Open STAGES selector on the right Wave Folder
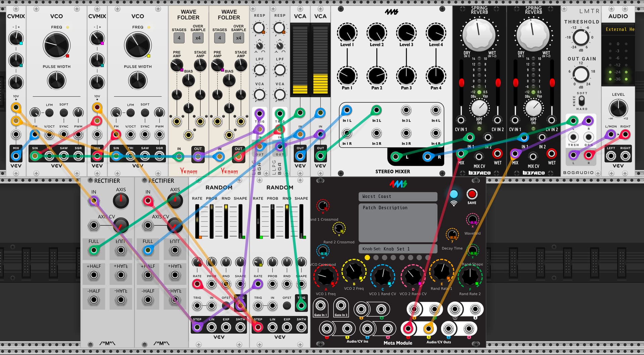The image size is (644, 355). tap(219, 38)
